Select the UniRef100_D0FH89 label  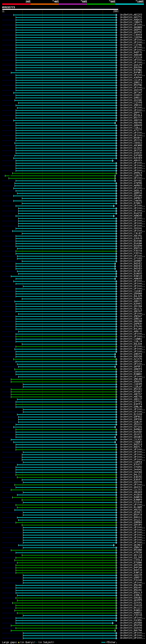131,156
